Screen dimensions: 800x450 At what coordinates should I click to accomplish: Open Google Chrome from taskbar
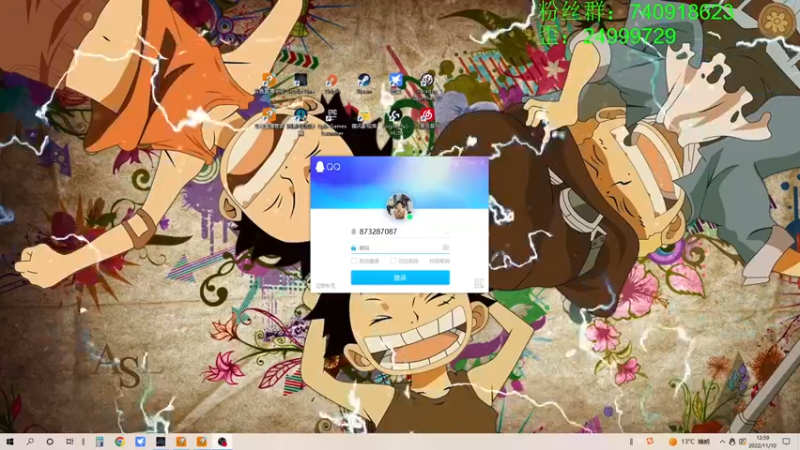pyautogui.click(x=119, y=441)
